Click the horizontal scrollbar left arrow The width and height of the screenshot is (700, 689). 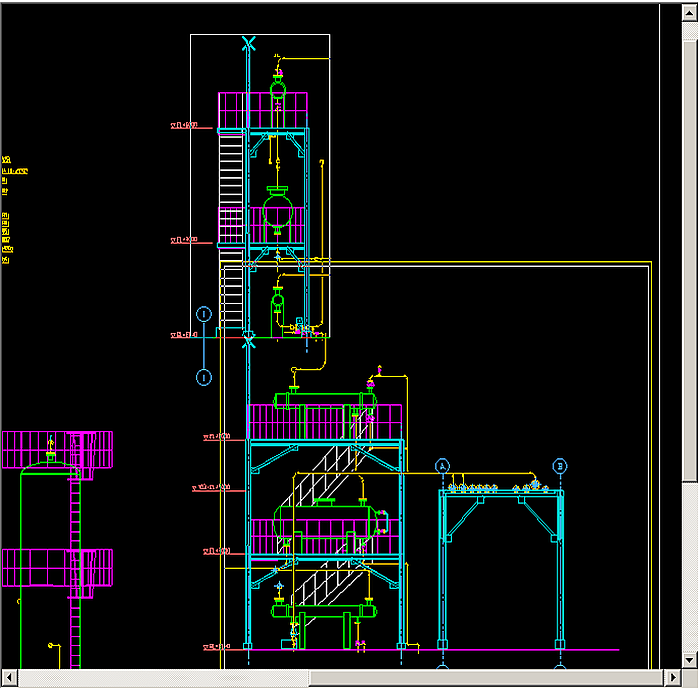(8, 679)
